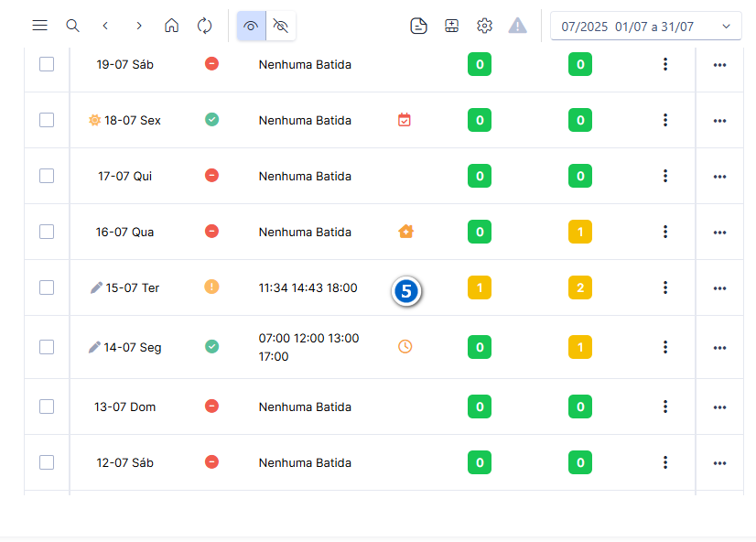Open horizontal ellipsis options for 14-07 Seg
Viewport: 756px width, 542px height.
tap(719, 348)
